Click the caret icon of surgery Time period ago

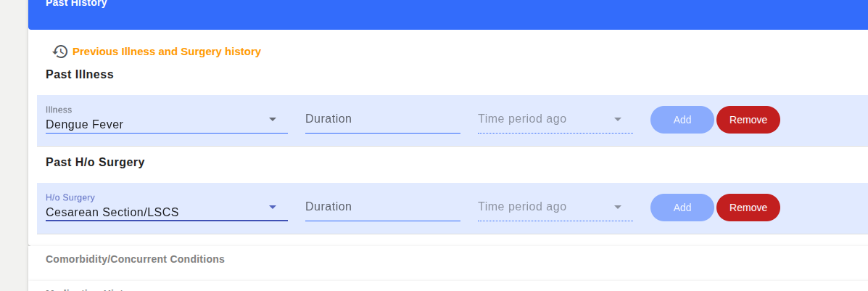(x=618, y=207)
